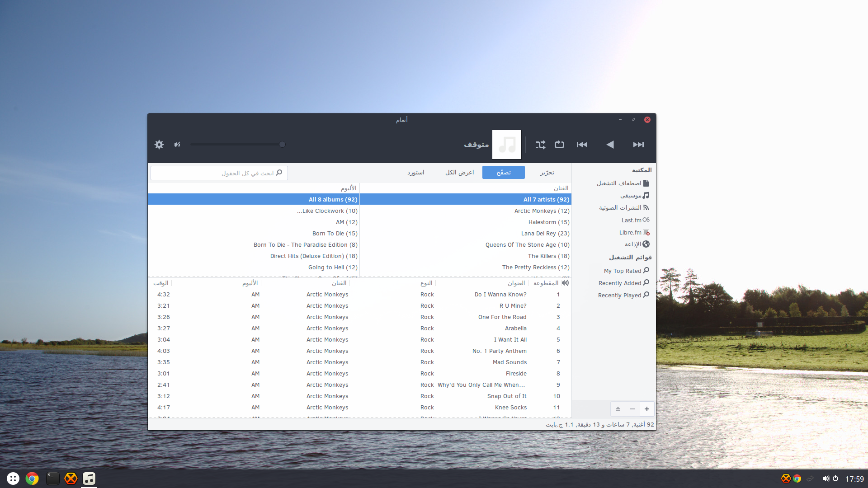Open the settings gear menu in the player

click(x=159, y=145)
